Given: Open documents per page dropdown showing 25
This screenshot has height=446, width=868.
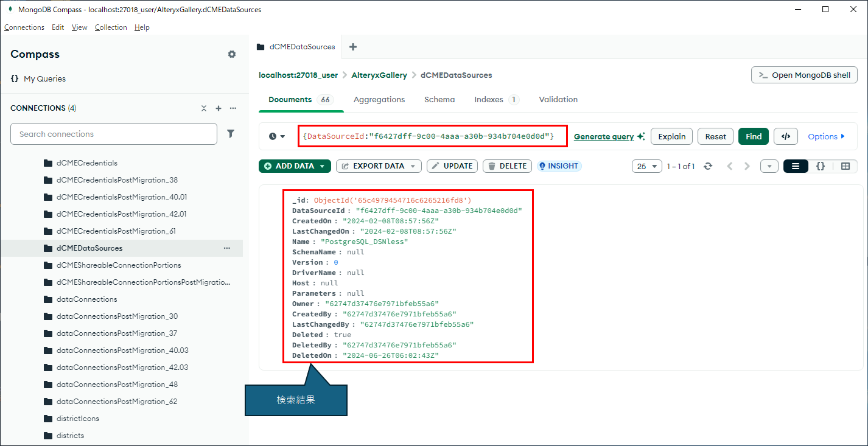Looking at the screenshot, I should 648,166.
